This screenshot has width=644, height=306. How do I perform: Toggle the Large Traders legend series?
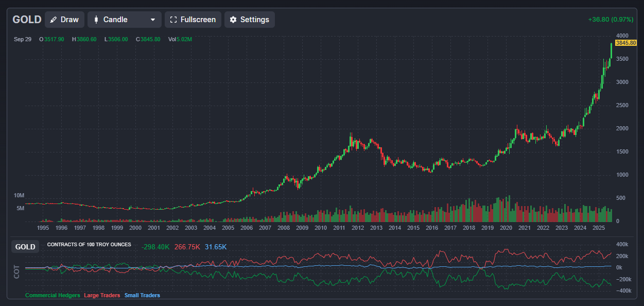coord(102,295)
